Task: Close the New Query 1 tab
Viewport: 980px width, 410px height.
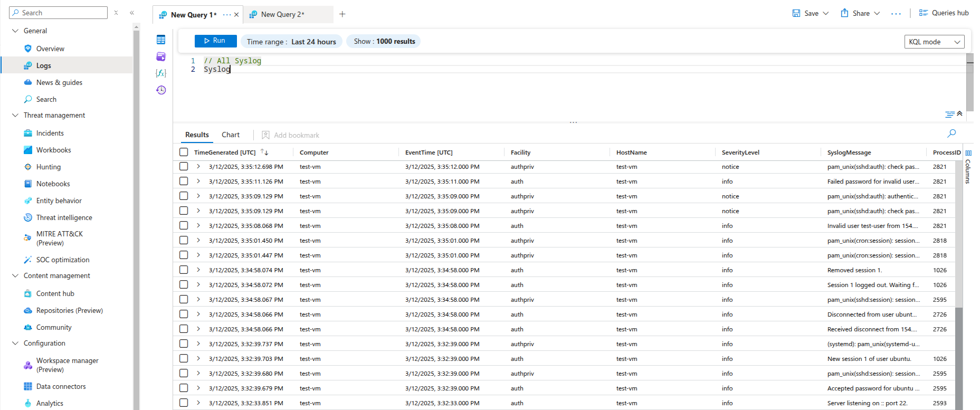Action: point(236,15)
